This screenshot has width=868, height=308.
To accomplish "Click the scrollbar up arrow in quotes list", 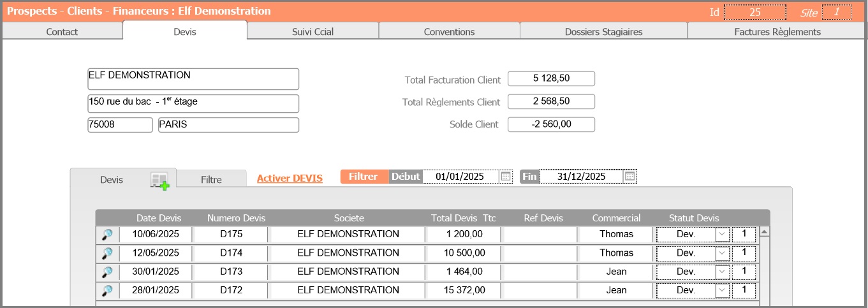I will pos(765,232).
